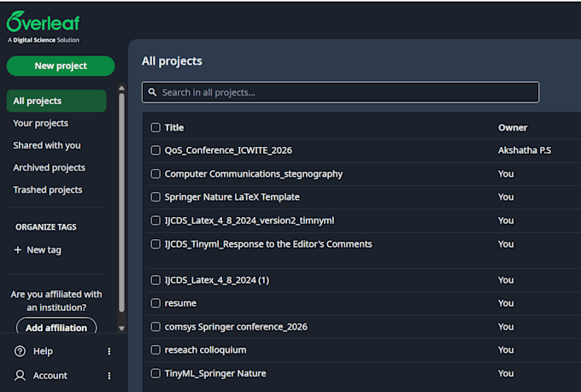Select All projects in the sidebar

pos(56,101)
